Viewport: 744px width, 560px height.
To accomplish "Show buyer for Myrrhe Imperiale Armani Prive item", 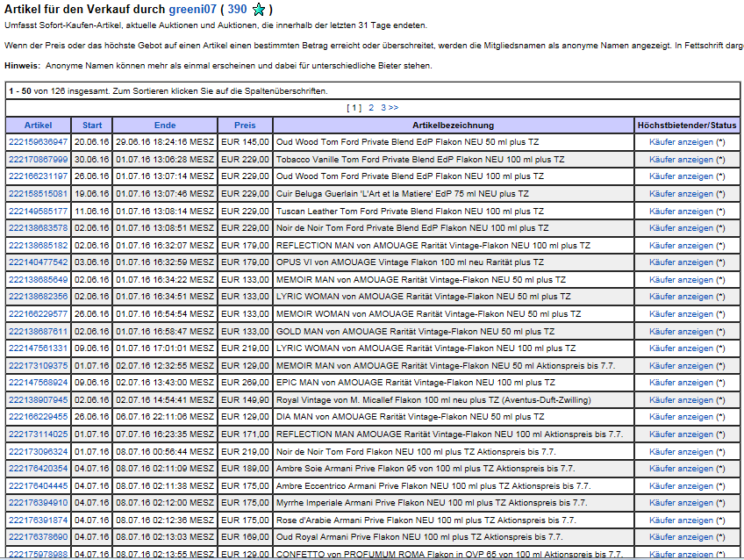I will pyautogui.click(x=681, y=502).
